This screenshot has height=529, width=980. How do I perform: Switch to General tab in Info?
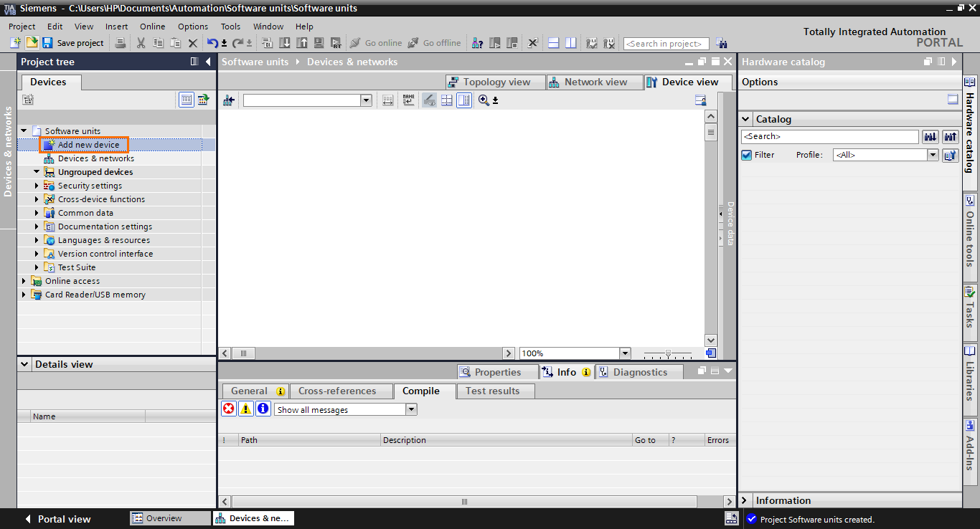255,391
